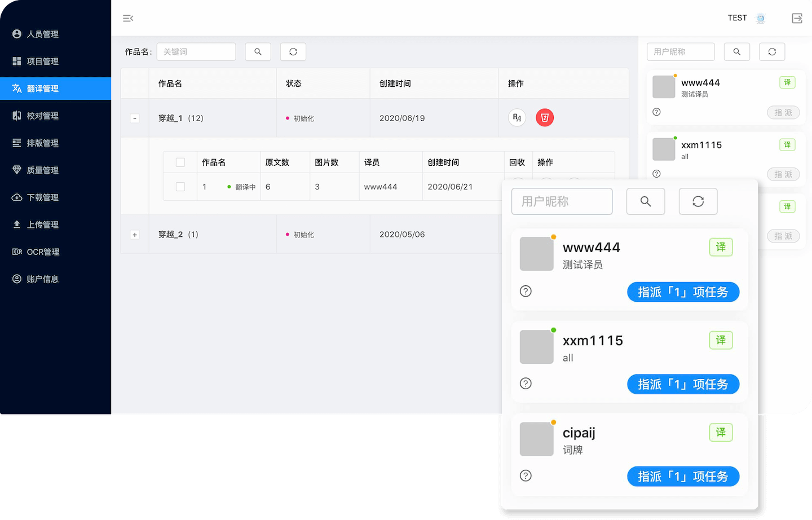Click the refresh icon in the translator popup panel
Viewport: 812px width, 520px height.
[698, 201]
